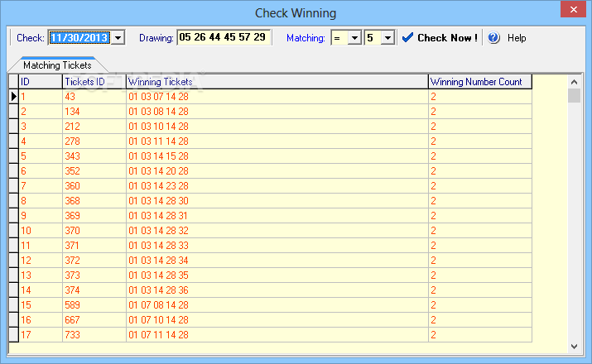The height and width of the screenshot is (364, 592).
Task: Open the Check date dropdown arrow
Action: [x=118, y=38]
